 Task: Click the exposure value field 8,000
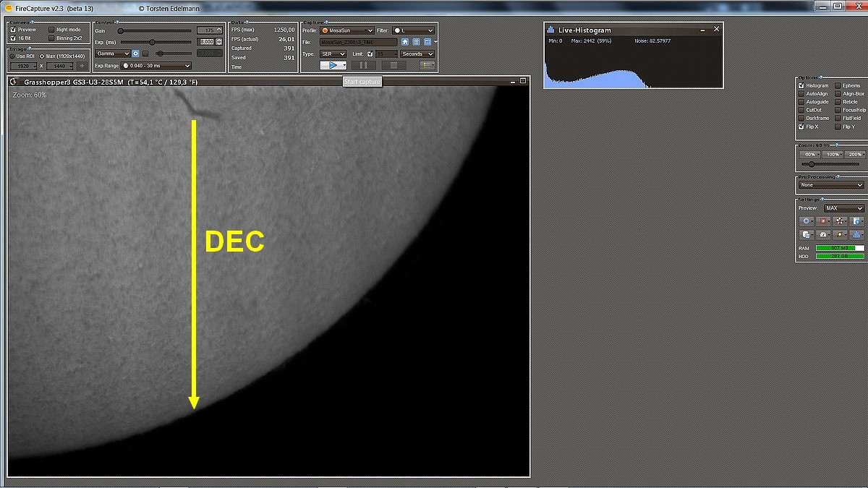coord(205,42)
